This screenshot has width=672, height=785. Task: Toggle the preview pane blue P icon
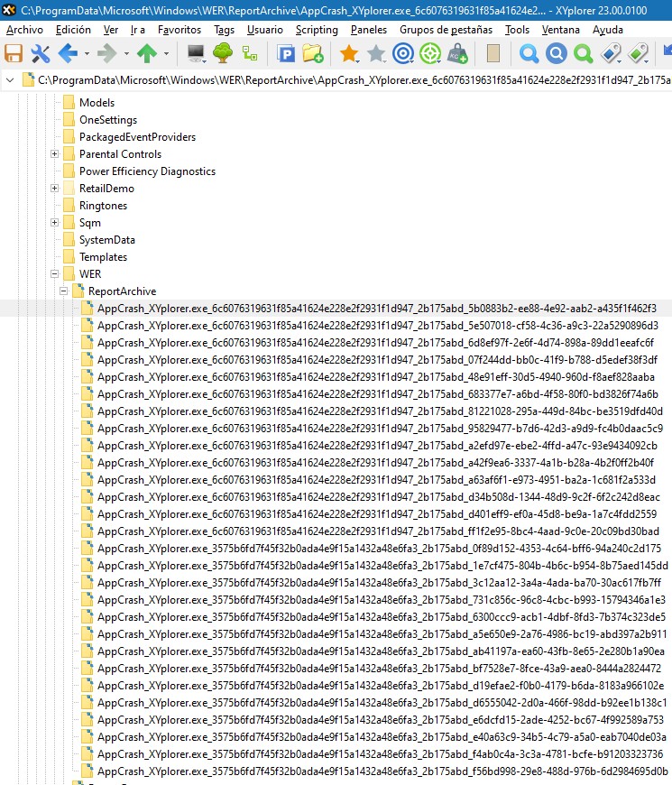286,53
